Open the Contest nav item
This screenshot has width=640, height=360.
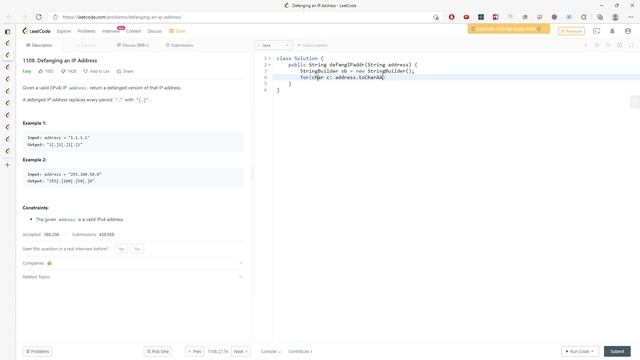tap(133, 31)
